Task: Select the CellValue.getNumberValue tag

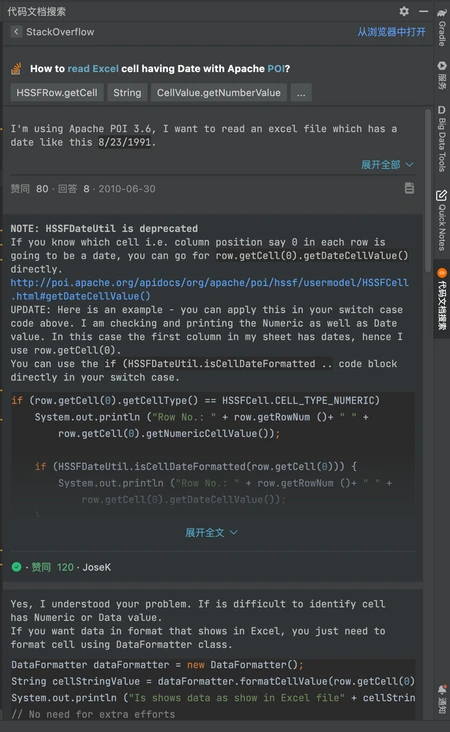Action: click(x=218, y=92)
